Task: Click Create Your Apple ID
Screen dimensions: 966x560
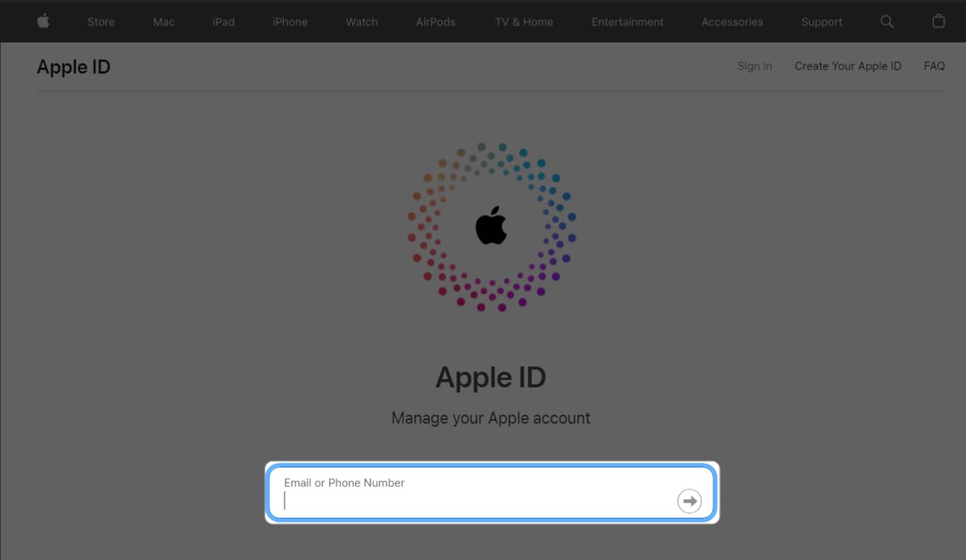Action: pyautogui.click(x=848, y=66)
